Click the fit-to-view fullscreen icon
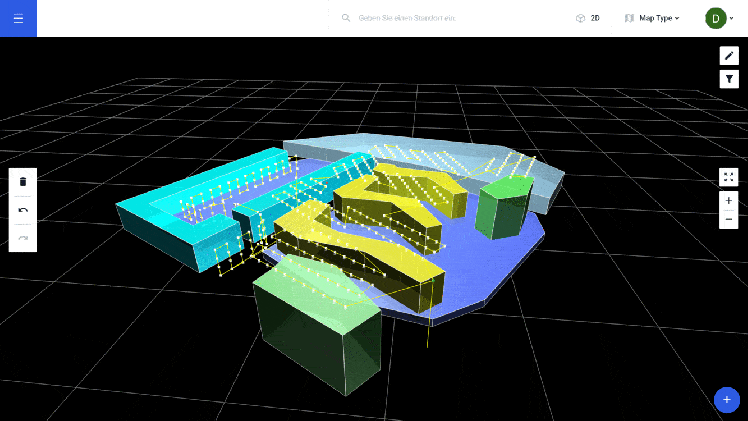Screen dimensions: 748x421 729,177
